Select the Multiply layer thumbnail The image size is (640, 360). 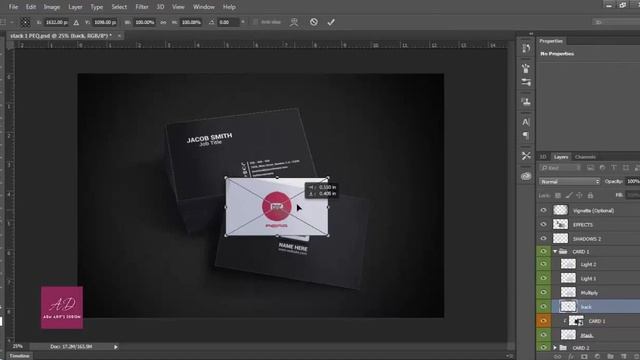click(x=568, y=292)
